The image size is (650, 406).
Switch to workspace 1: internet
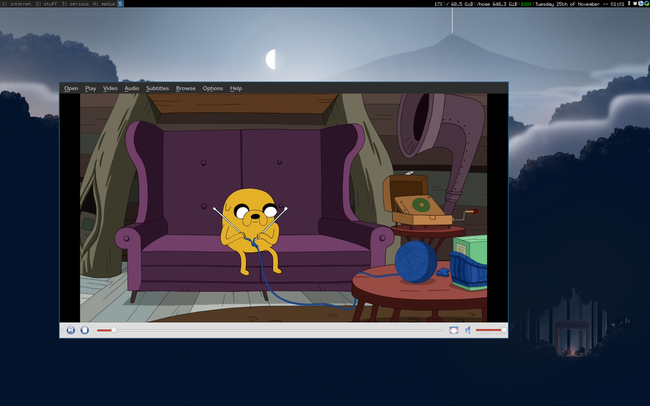17,4
